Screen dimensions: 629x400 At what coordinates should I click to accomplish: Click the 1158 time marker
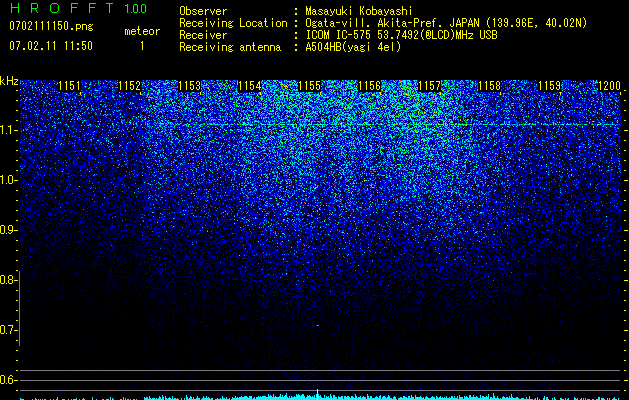pos(489,86)
